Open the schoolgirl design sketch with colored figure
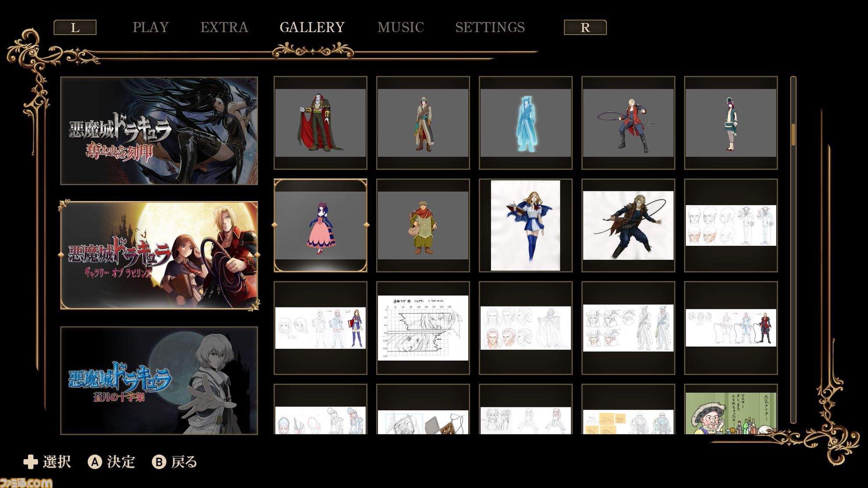 320,328
